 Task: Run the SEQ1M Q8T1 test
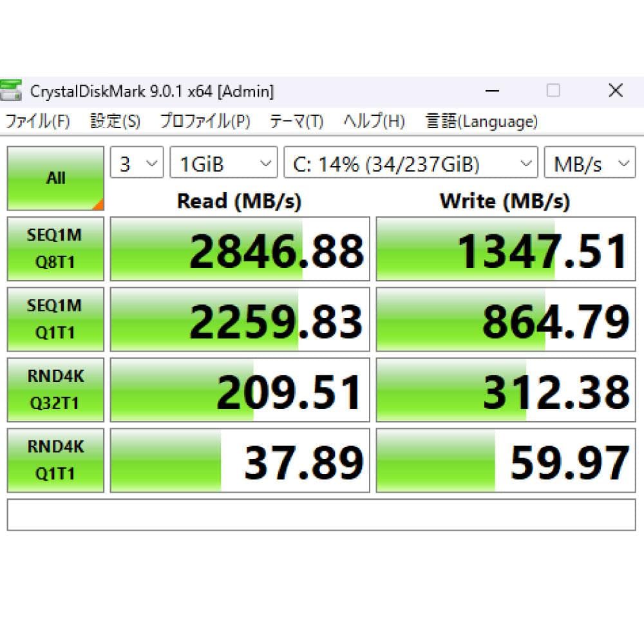(x=55, y=248)
